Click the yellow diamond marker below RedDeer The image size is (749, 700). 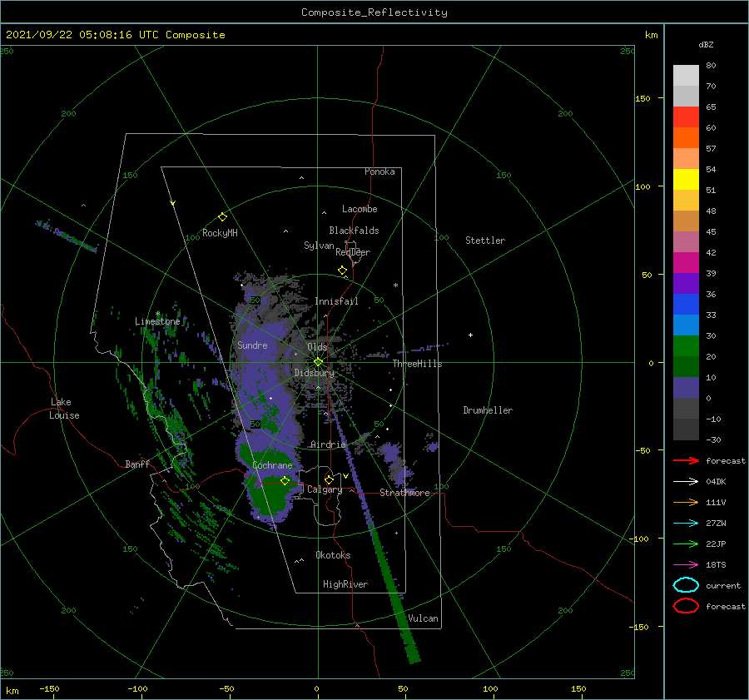(x=343, y=271)
